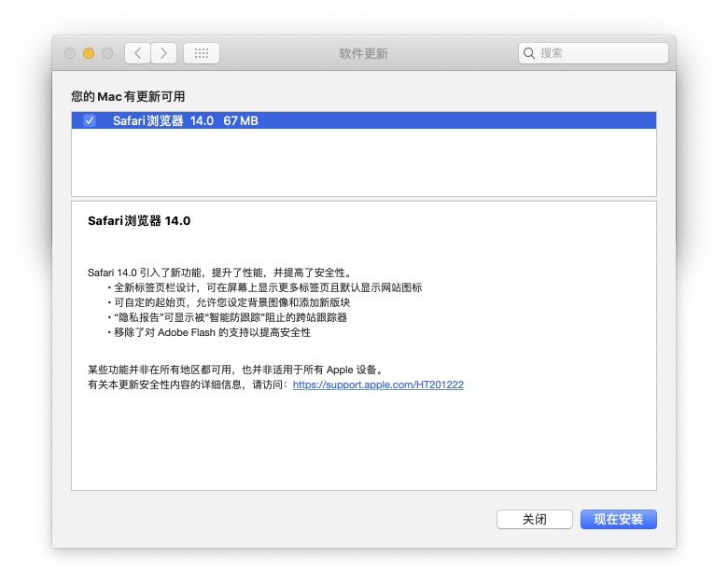
Task: Click empty area of updates list
Action: point(364,162)
